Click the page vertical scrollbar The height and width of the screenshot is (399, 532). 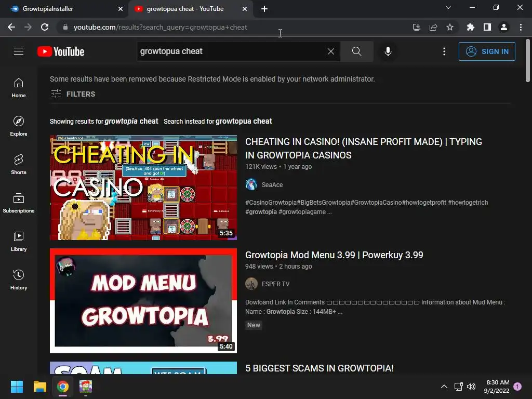[528, 60]
